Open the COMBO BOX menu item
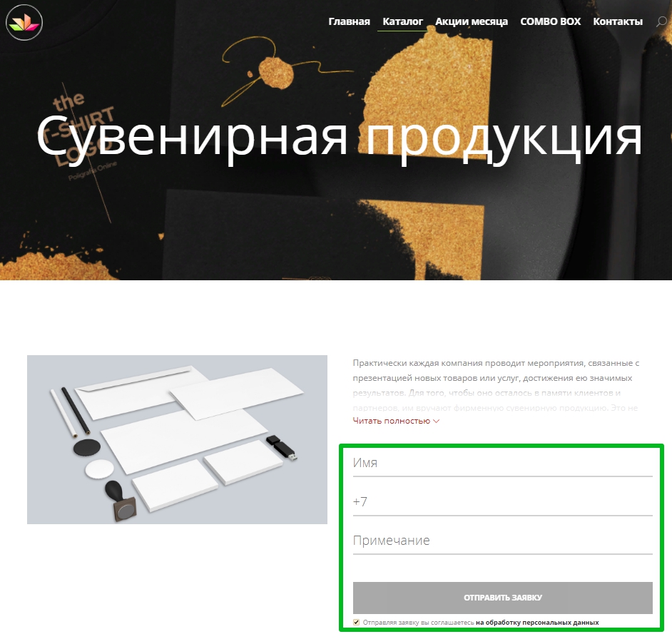 click(550, 21)
